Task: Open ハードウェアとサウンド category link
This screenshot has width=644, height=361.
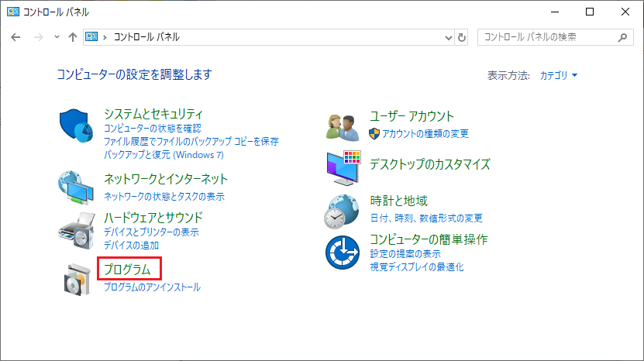Action: (153, 218)
